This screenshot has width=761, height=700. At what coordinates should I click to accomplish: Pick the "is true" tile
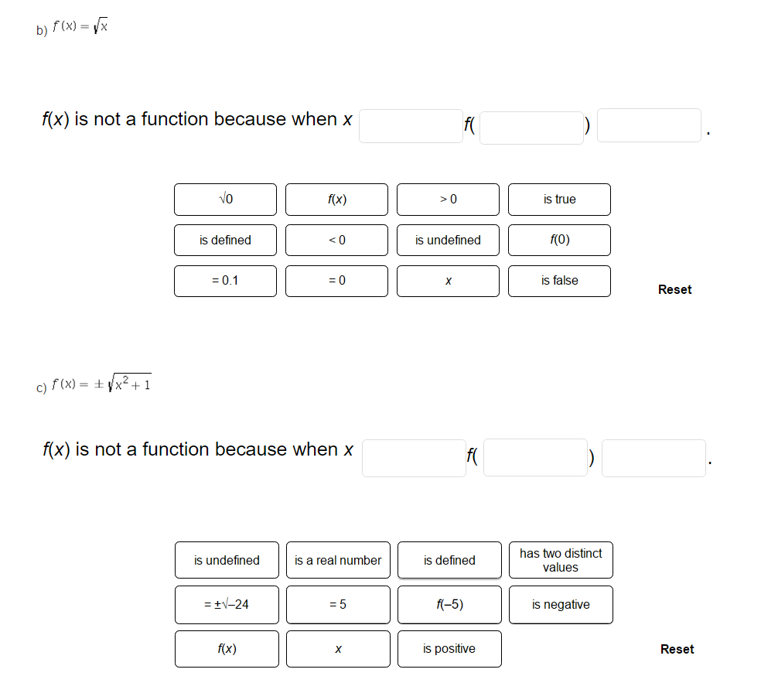(559, 200)
